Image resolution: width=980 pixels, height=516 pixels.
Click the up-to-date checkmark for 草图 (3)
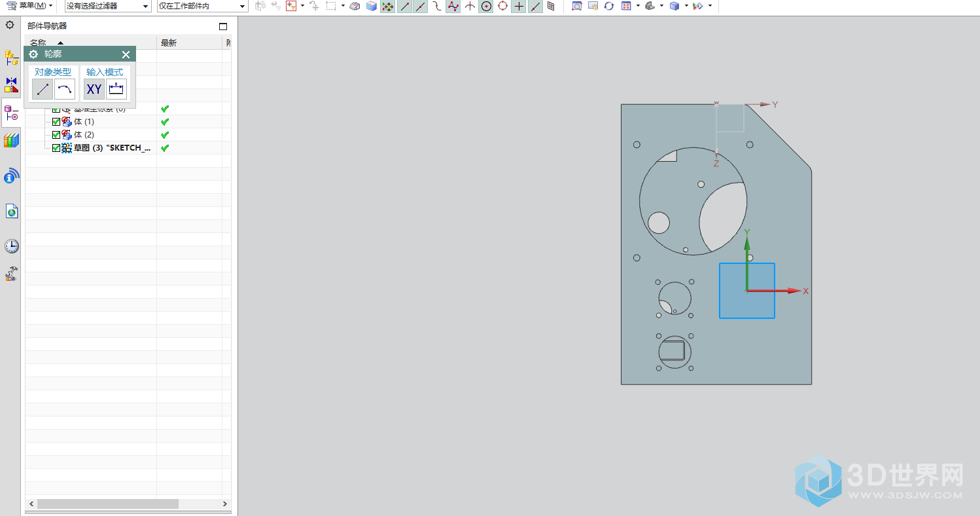[165, 148]
